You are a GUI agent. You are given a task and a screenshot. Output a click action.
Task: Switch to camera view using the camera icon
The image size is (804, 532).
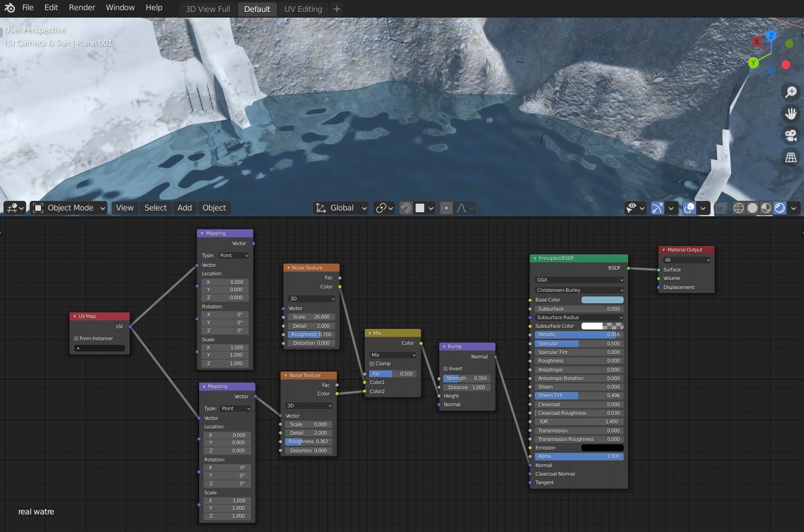[790, 135]
